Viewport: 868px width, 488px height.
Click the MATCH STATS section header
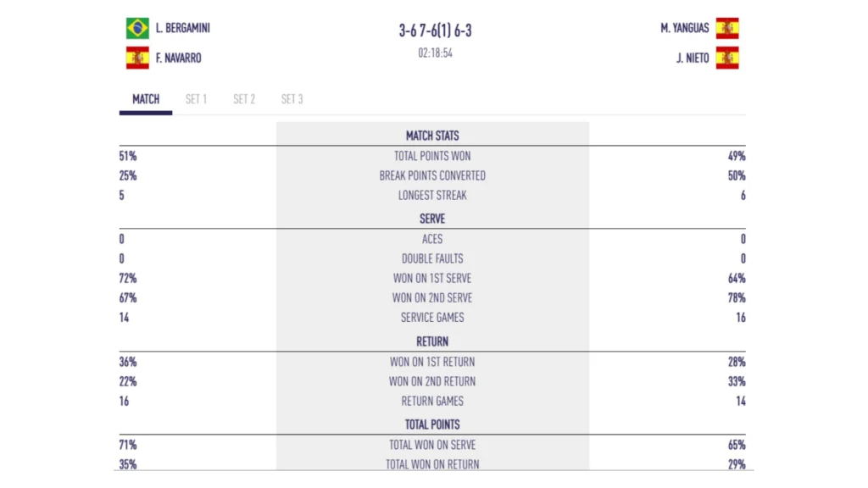click(432, 136)
